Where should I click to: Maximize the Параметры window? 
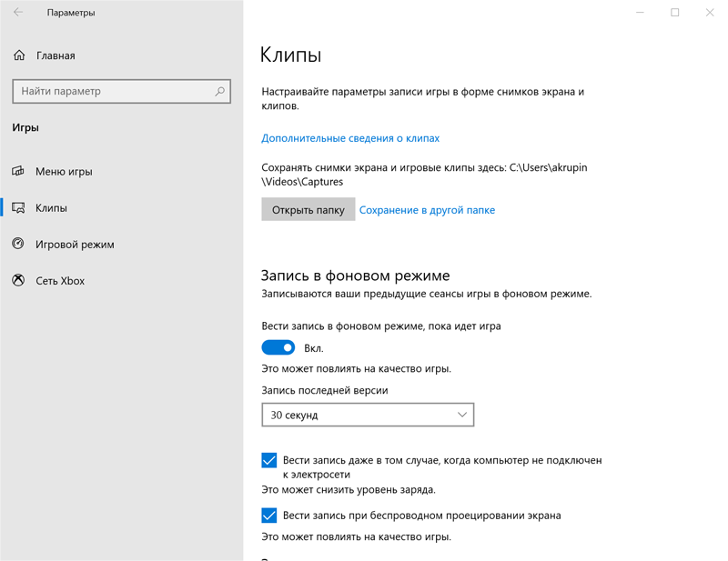(x=675, y=13)
